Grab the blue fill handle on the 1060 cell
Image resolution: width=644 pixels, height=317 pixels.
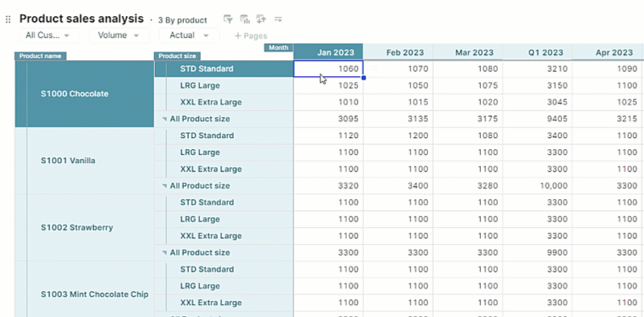coord(364,78)
